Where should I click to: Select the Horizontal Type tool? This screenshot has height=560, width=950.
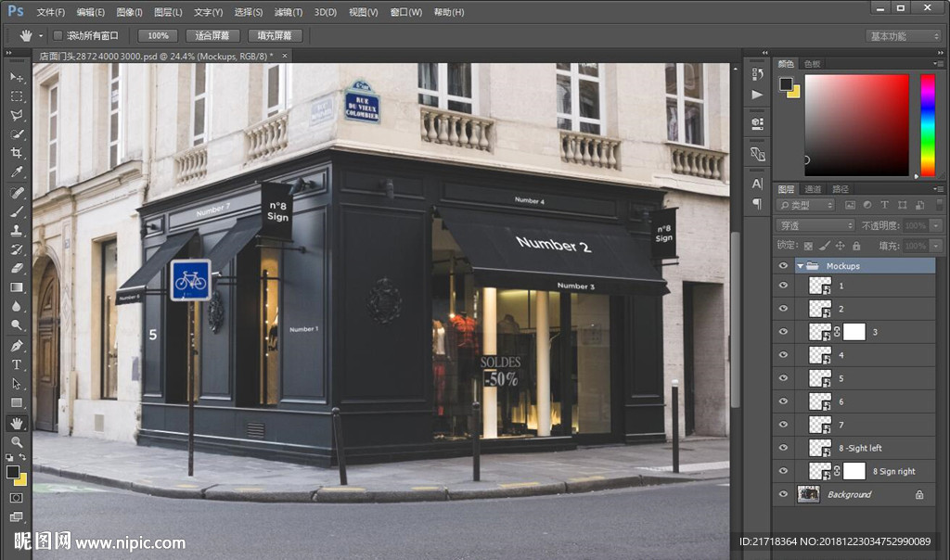(x=17, y=364)
